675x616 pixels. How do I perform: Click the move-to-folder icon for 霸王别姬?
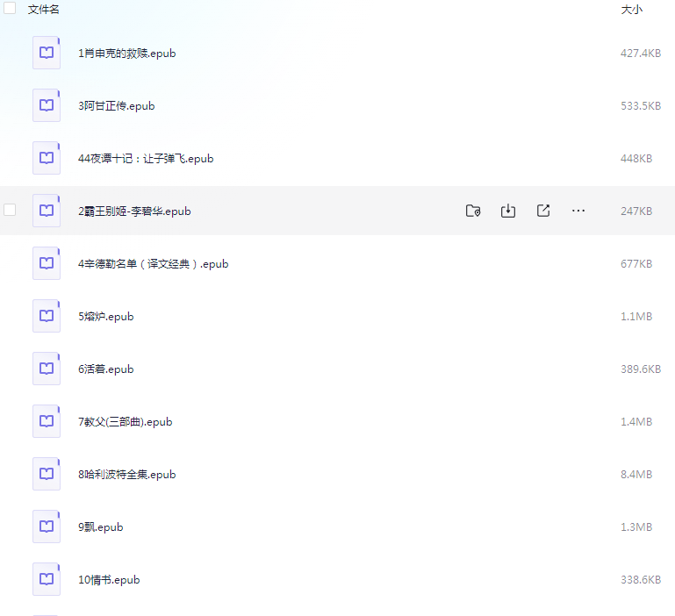tap(473, 211)
